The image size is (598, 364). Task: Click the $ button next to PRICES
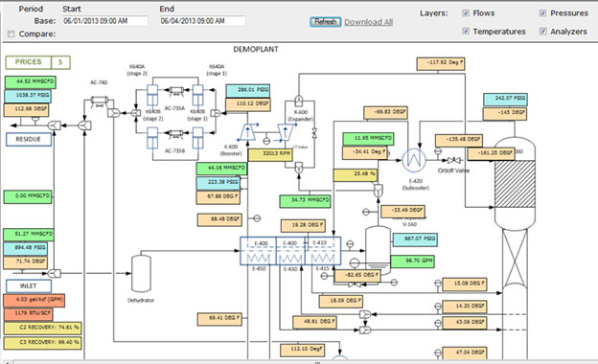(x=60, y=62)
